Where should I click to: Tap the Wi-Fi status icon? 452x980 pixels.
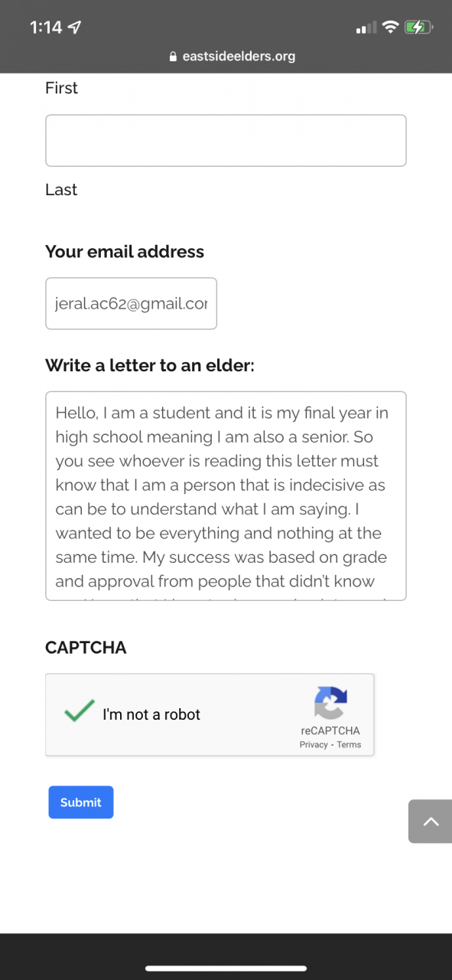391,28
